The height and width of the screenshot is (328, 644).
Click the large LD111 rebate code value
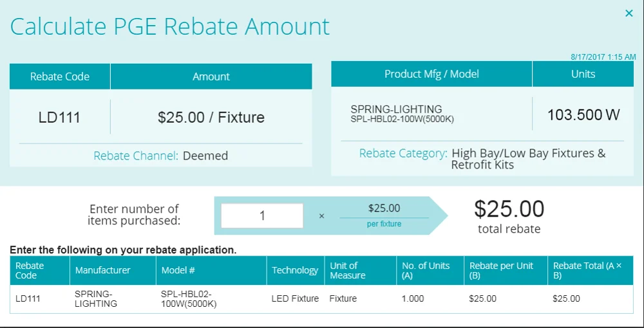[59, 117]
